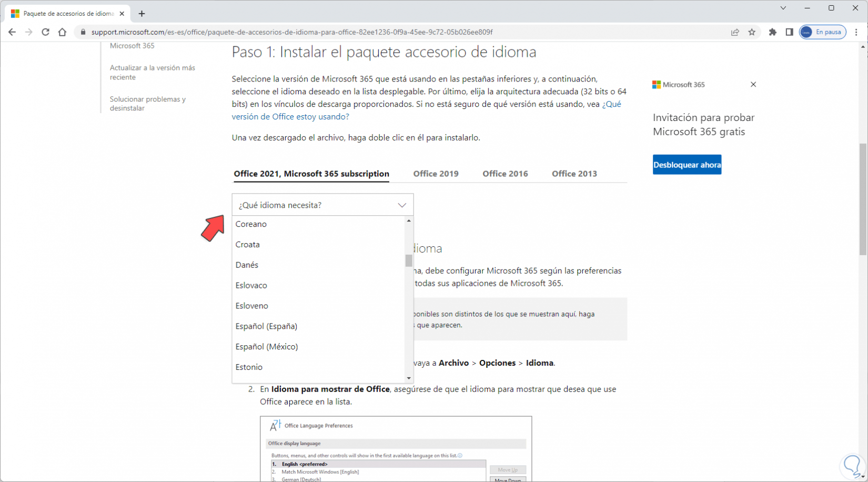Switch to the Office 2021, Microsoft 365 subscription tab
Image resolution: width=868 pixels, height=482 pixels.
pos(311,174)
